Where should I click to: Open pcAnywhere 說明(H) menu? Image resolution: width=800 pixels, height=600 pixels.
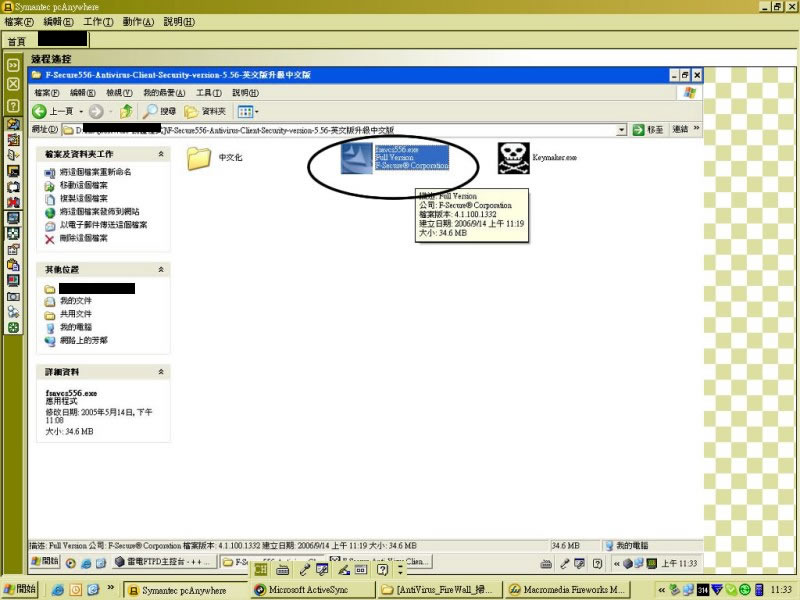pyautogui.click(x=179, y=22)
